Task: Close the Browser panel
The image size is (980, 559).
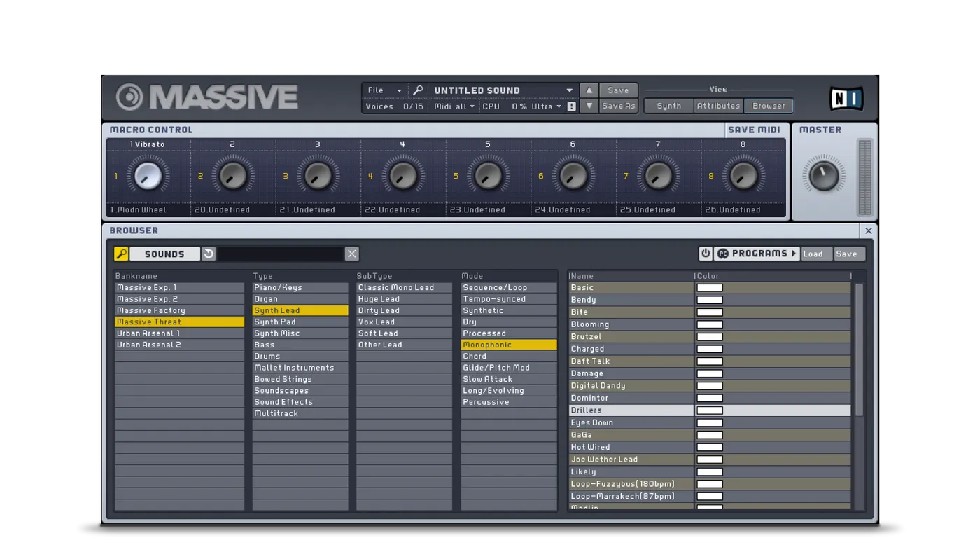Action: (x=869, y=230)
